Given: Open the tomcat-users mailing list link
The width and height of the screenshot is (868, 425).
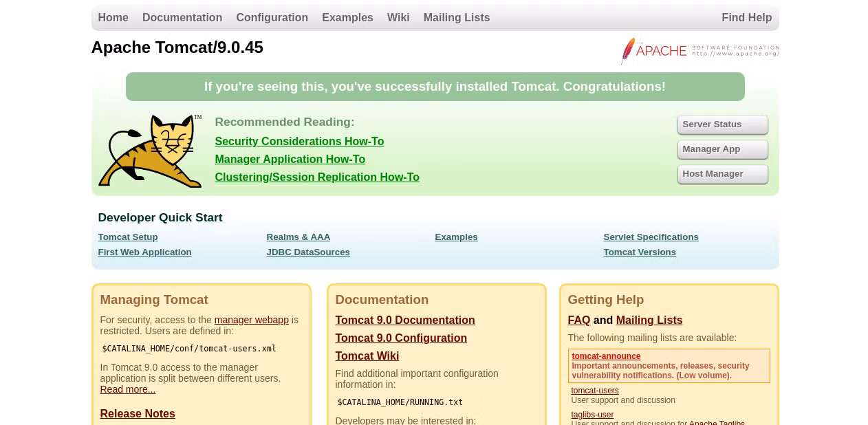Looking at the screenshot, I should (595, 391).
